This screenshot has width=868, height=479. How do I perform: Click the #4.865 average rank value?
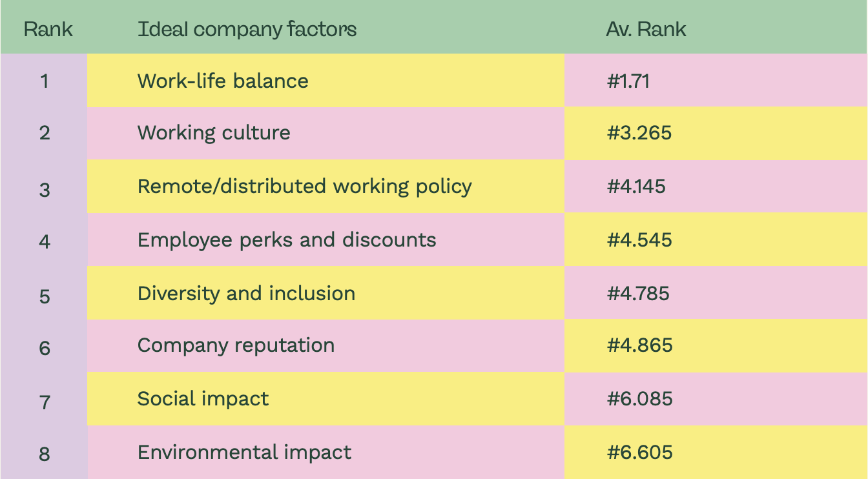[x=639, y=345]
